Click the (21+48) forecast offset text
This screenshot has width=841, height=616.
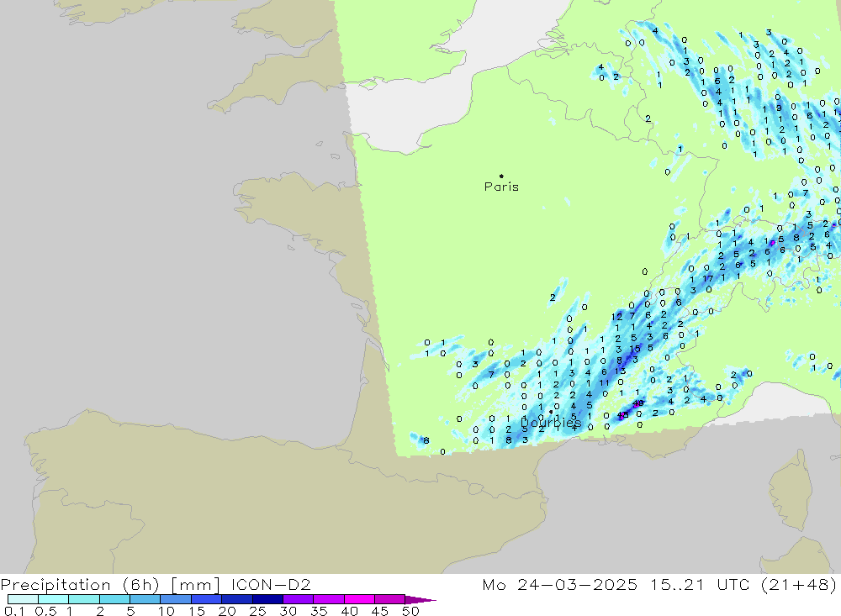[799, 584]
